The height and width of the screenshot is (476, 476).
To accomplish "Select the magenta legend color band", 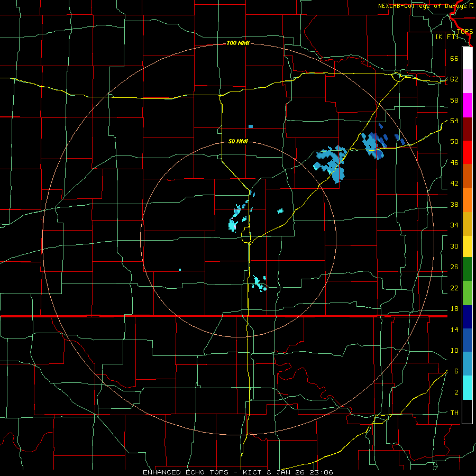I will tap(467, 105).
